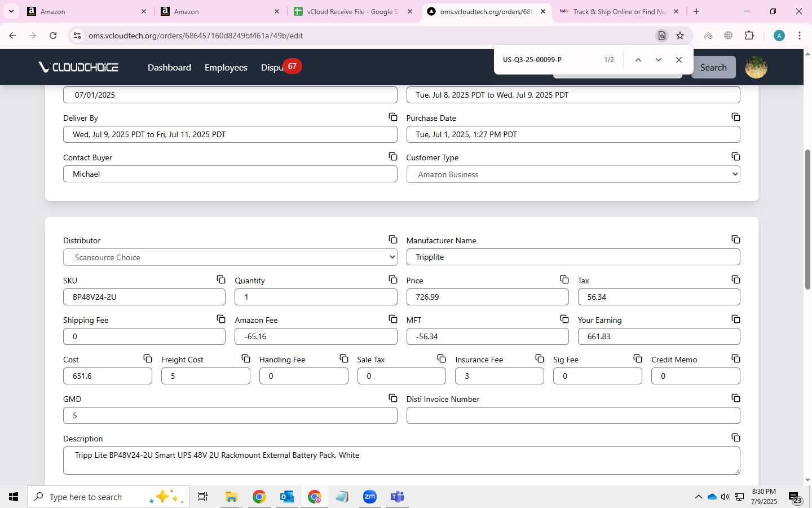Copy the Sig Fee value
The height and width of the screenshot is (508, 812).
[638, 358]
